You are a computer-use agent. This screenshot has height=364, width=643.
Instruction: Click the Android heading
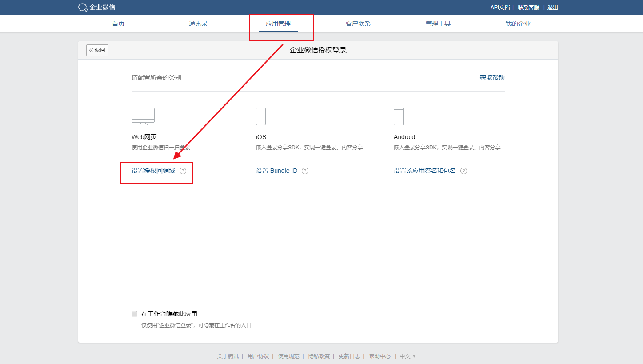pyautogui.click(x=404, y=137)
